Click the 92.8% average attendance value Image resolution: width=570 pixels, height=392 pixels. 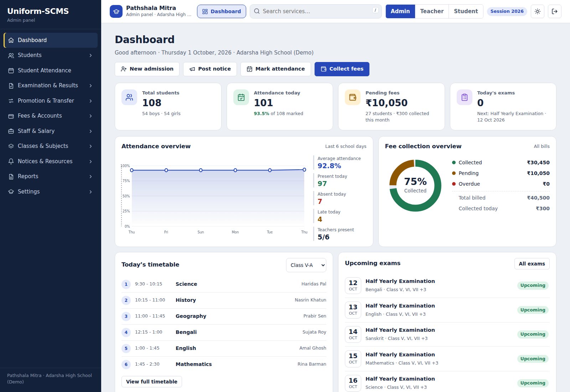click(329, 166)
